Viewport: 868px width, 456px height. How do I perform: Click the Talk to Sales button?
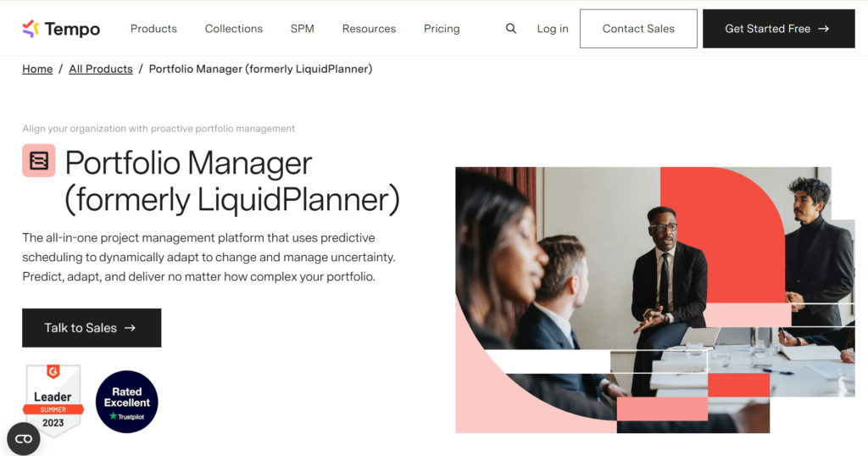[92, 328]
